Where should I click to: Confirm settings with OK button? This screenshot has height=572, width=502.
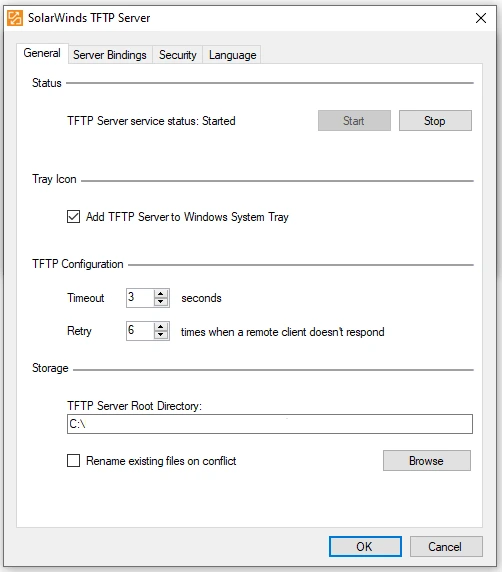tap(365, 546)
